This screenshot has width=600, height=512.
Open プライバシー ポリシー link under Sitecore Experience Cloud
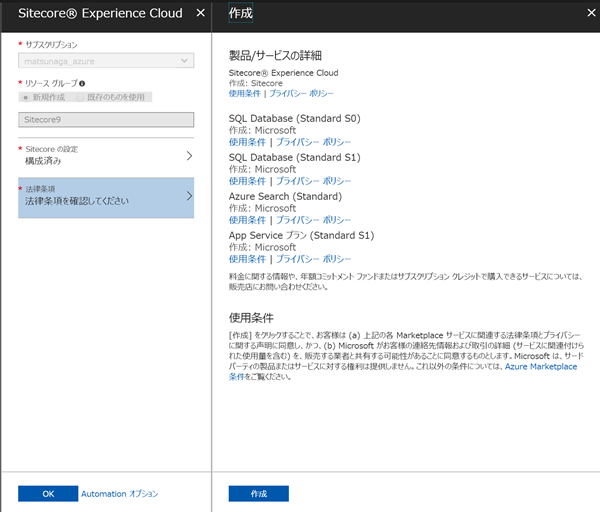(x=301, y=93)
